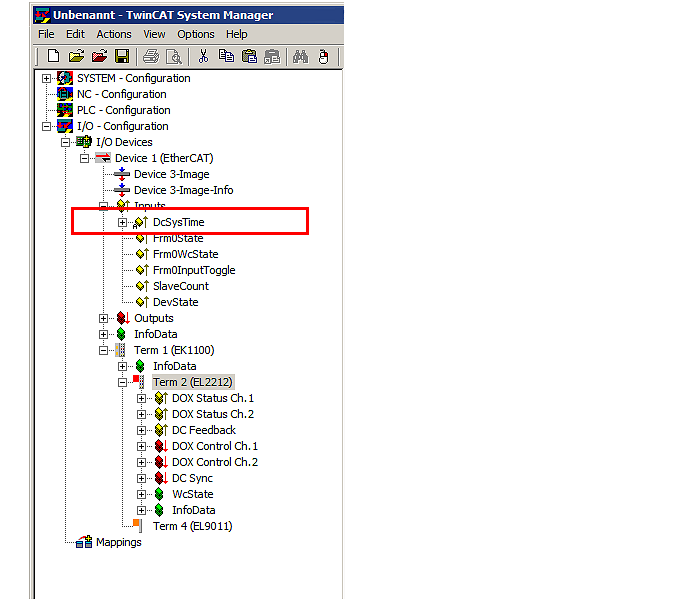The width and height of the screenshot is (700, 600).
Task: Collapse the Device 1 (EtherCAT) node
Action: [84, 158]
